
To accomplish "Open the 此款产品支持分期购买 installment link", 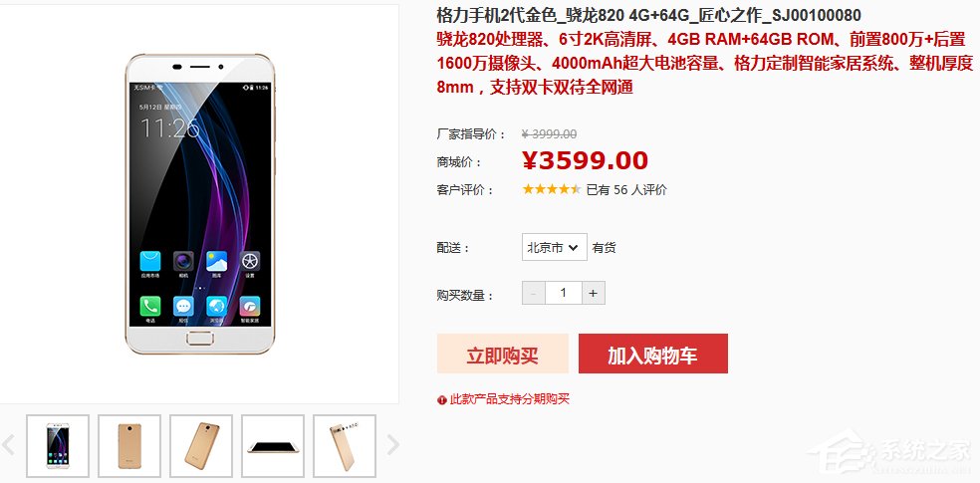I will tap(510, 399).
